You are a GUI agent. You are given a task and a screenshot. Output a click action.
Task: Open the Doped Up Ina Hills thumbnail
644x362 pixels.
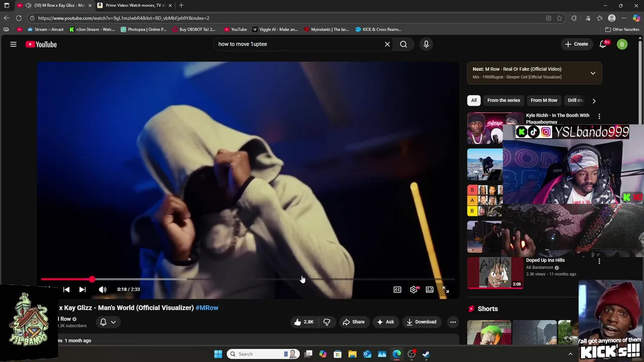click(x=495, y=273)
